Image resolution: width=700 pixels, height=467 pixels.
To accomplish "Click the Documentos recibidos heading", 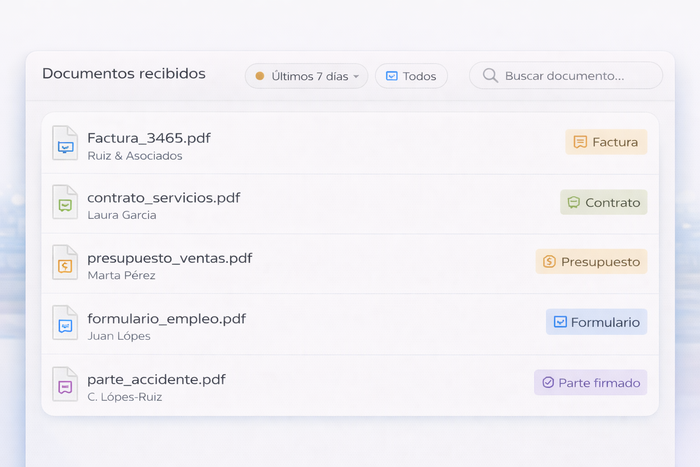I will 124,73.
